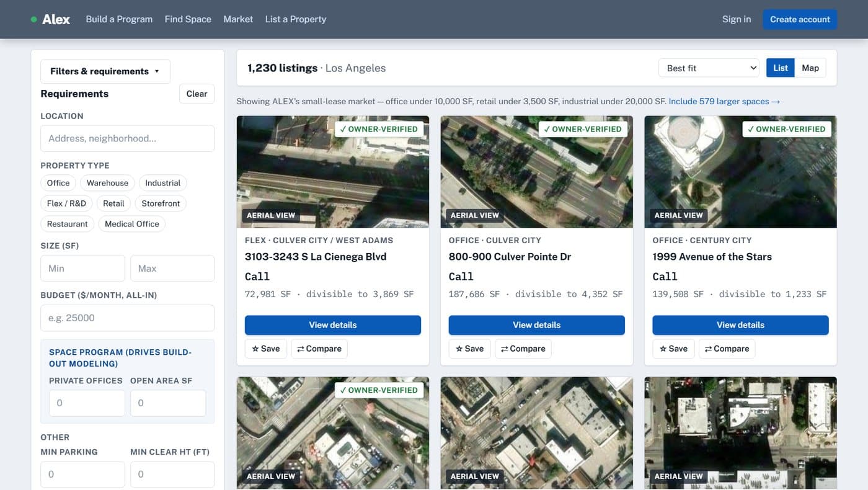Select the Medical Office property type chip
The width and height of the screenshot is (868, 490).
[131, 224]
